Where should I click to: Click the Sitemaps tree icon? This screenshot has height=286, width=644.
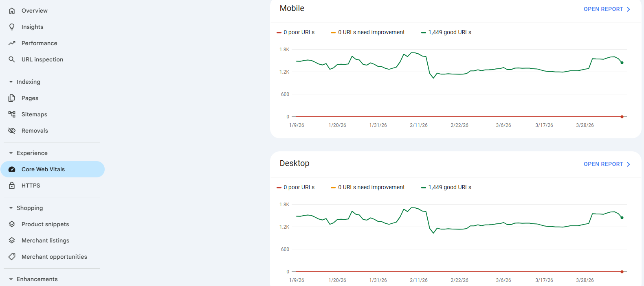(12, 114)
